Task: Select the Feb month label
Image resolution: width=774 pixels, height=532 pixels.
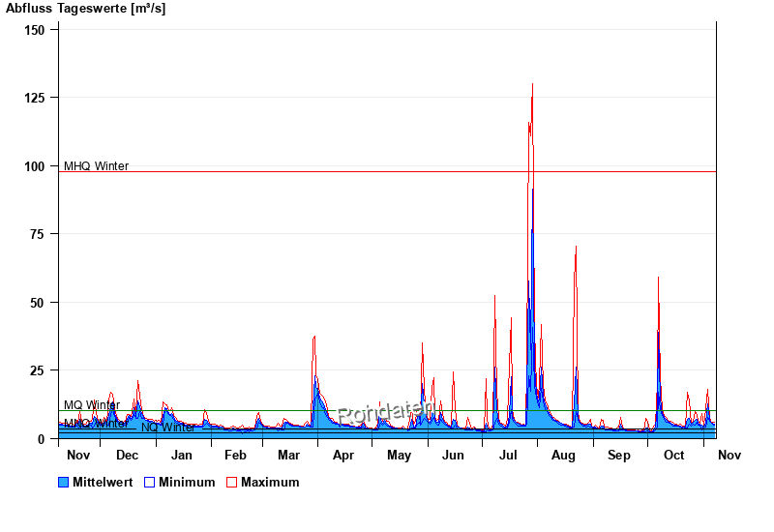Action: click(235, 455)
